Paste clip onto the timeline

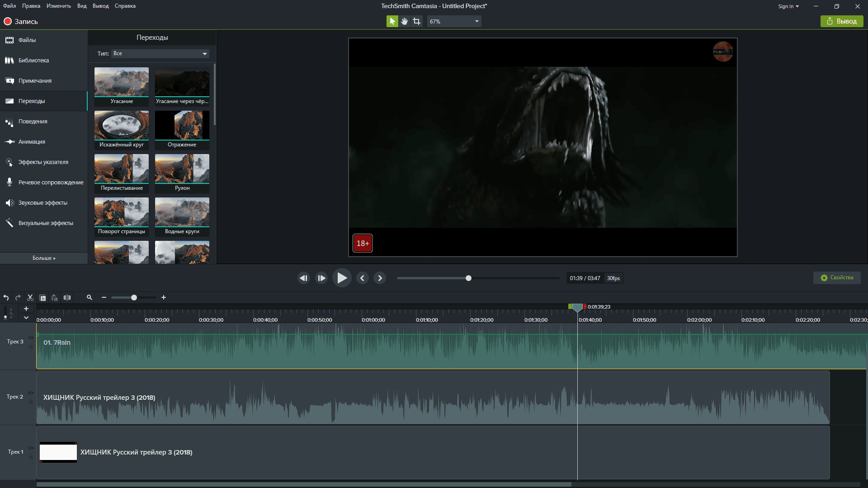click(54, 297)
